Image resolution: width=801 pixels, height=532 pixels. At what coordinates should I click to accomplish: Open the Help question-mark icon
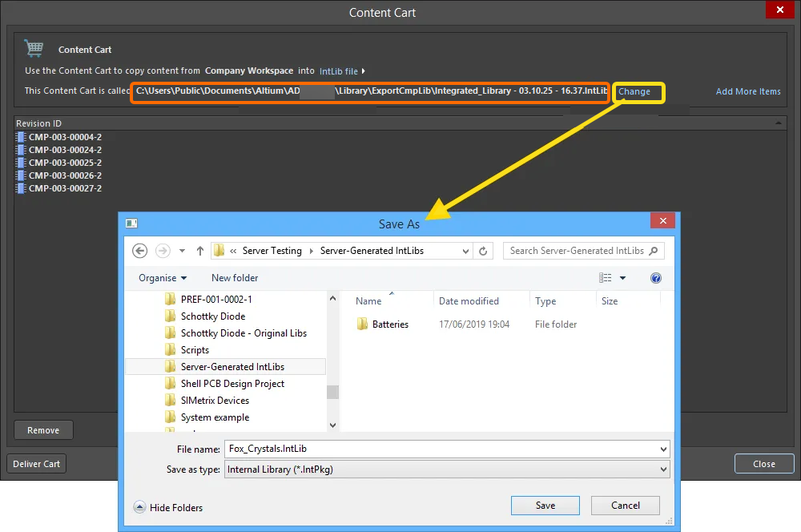point(655,277)
